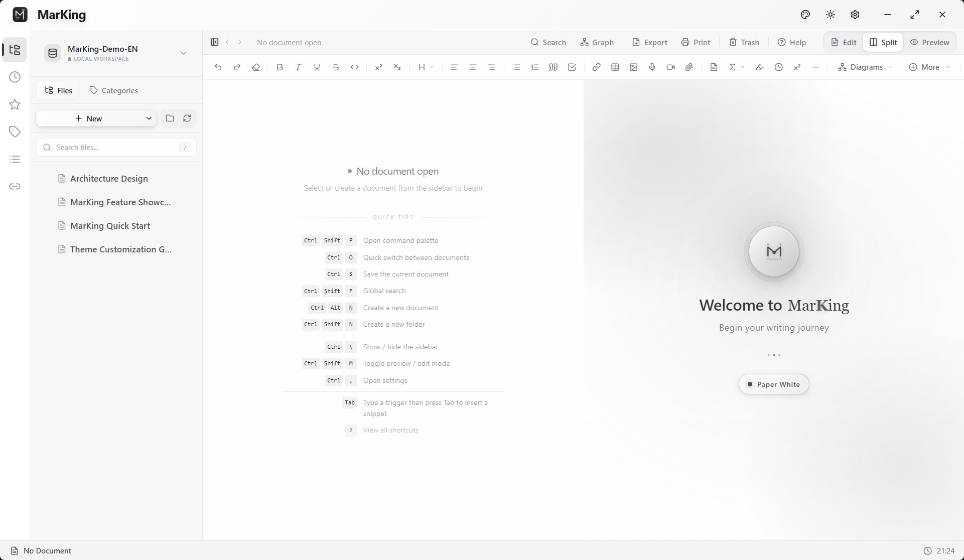Toggle the sidebar panel icon
Viewport: 964px width, 560px height.
[215, 42]
